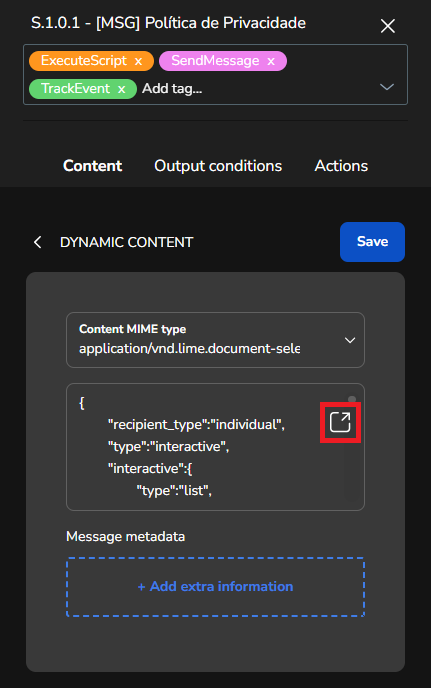
Task: Click the Message metadata label
Action: point(126,536)
